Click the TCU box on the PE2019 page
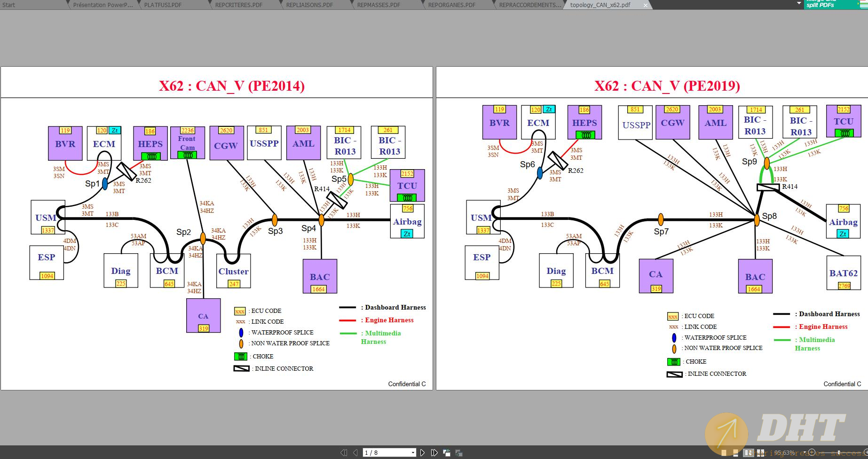The width and height of the screenshot is (868, 459). tap(844, 122)
